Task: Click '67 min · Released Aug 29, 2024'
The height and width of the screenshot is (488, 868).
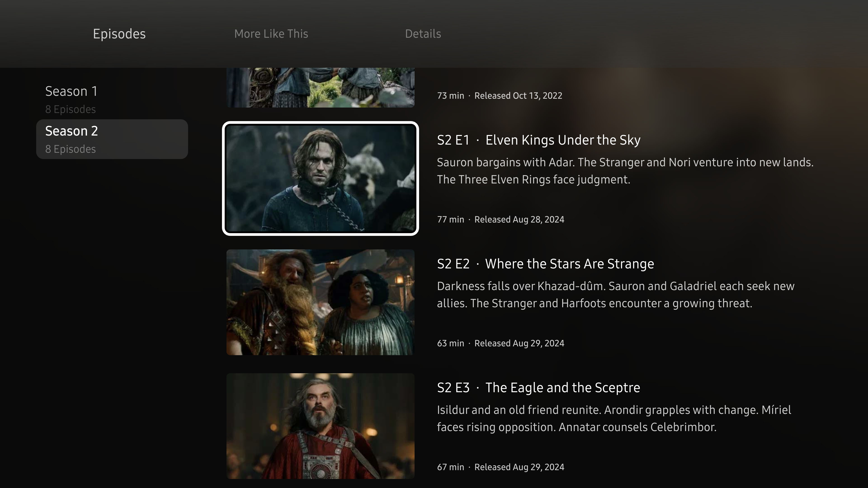Action: pyautogui.click(x=500, y=467)
